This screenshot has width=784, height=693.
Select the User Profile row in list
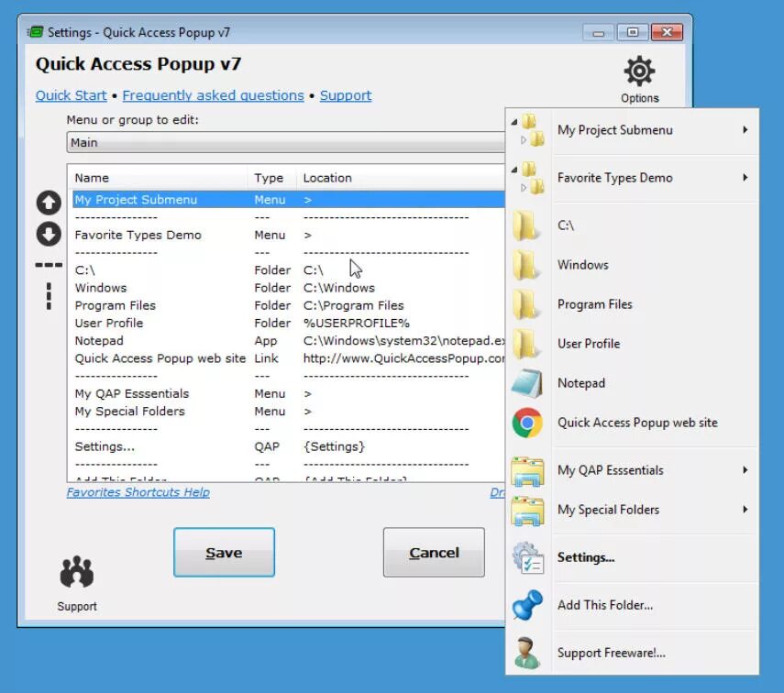pos(289,323)
